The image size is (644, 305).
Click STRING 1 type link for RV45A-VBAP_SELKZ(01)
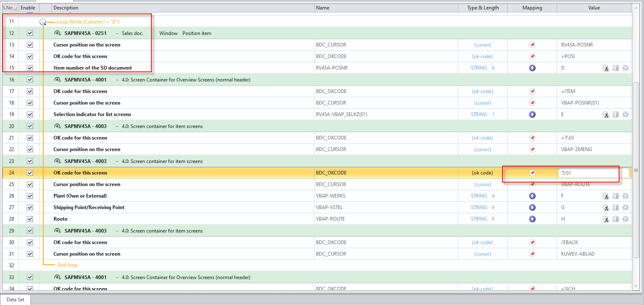pos(482,114)
